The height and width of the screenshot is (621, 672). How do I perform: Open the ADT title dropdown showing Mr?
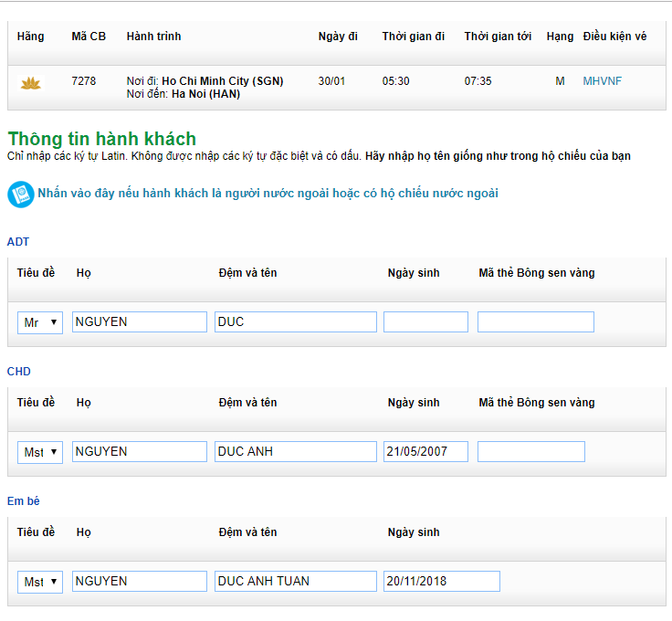[40, 322]
